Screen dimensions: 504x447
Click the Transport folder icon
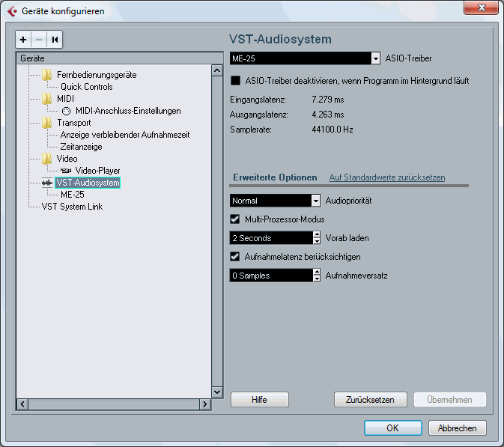(x=47, y=123)
